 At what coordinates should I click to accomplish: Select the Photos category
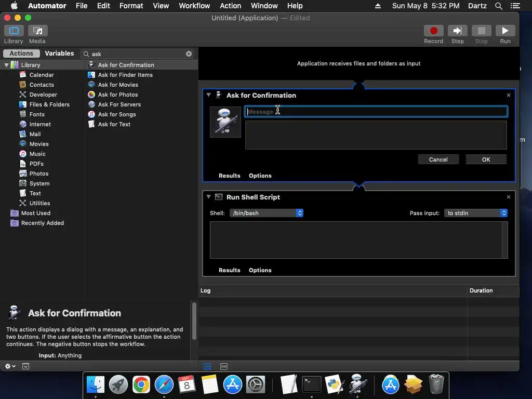click(38, 173)
